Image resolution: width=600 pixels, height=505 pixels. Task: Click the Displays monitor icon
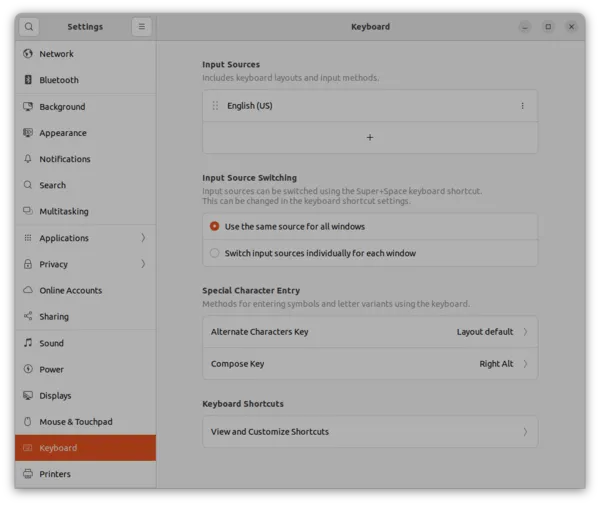click(x=28, y=395)
